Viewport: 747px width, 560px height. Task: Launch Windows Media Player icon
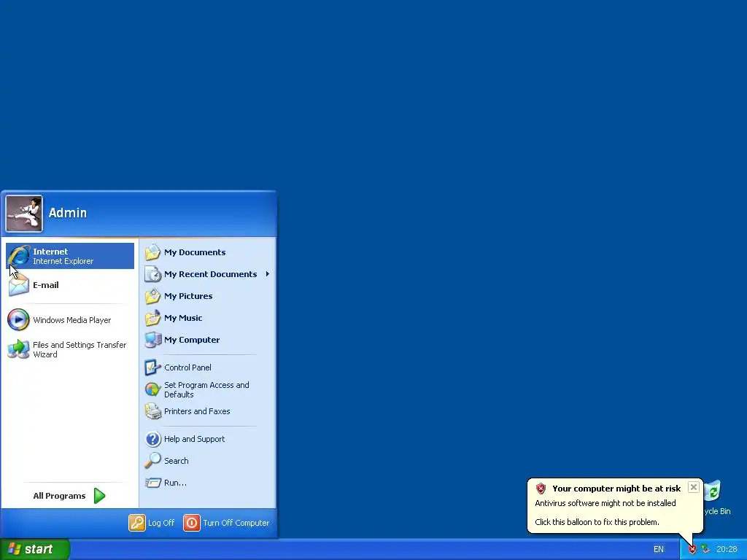18,320
